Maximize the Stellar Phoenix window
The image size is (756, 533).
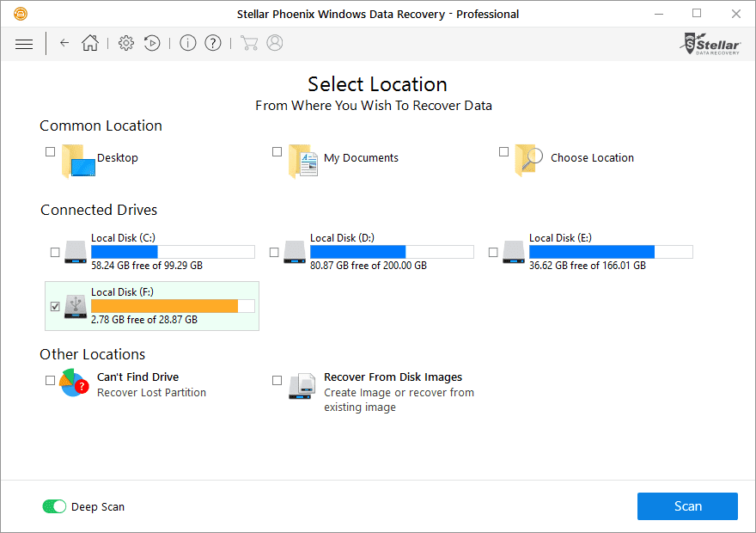[697, 14]
